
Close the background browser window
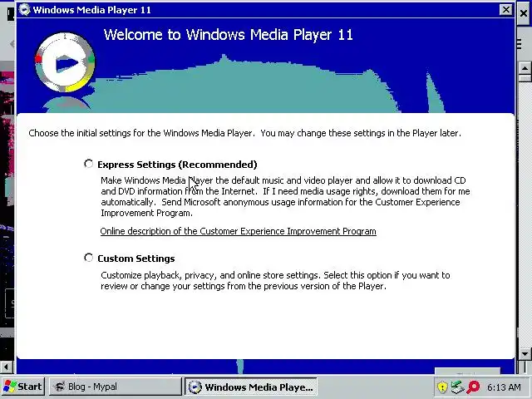tap(525, 13)
